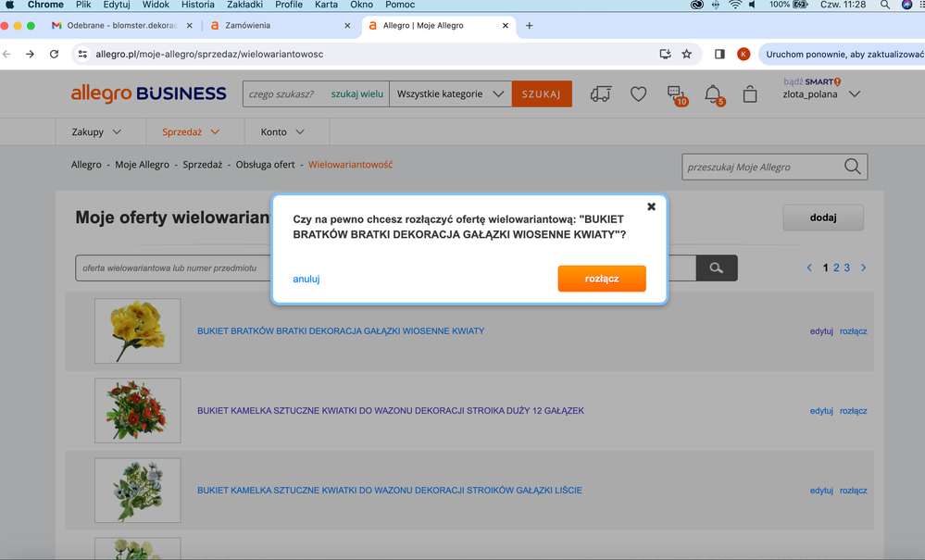Open KAMELKA STROIKÓW GAŁĄZKI LIŚCIE link
The width and height of the screenshot is (925, 560).
[389, 491]
